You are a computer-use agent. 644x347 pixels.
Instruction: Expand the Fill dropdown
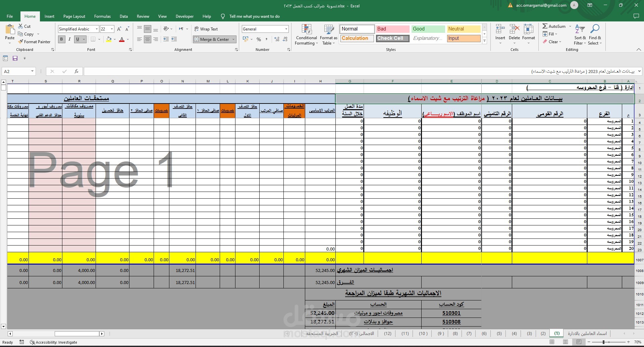(556, 34)
